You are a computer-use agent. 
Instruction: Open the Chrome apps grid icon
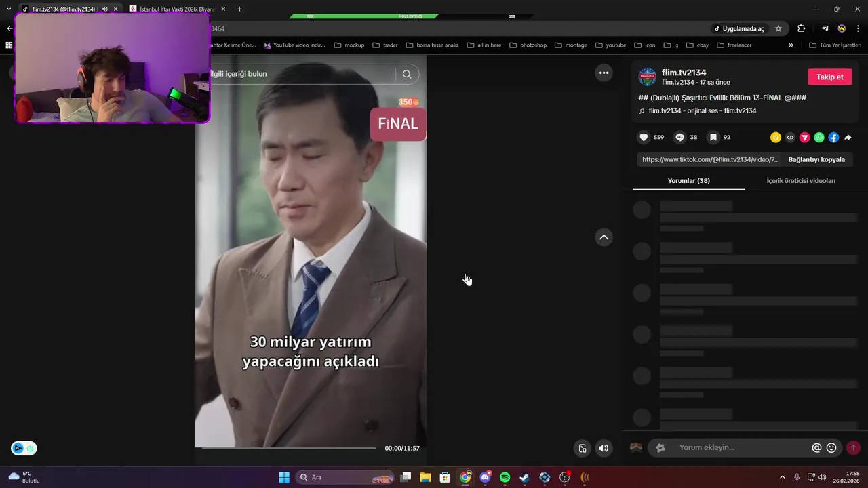tap(9, 45)
